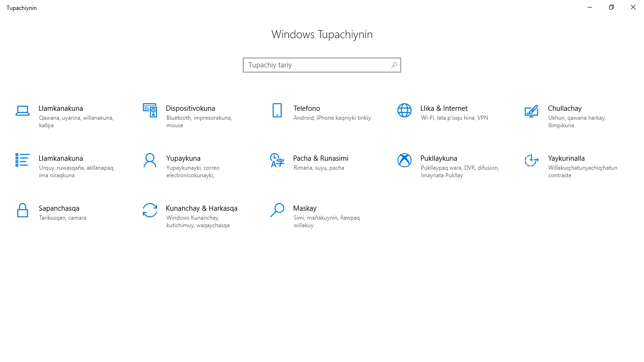
Task: Open the Chullachay personalization title
Action: (x=565, y=108)
